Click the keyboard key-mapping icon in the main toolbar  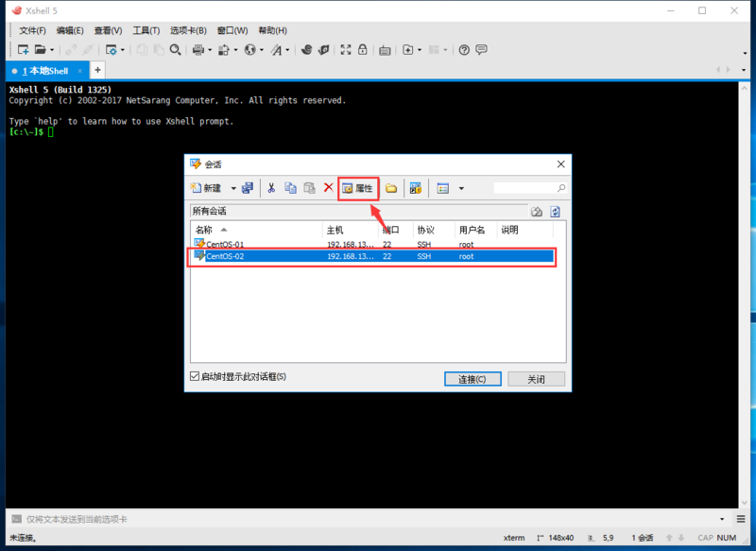[385, 50]
